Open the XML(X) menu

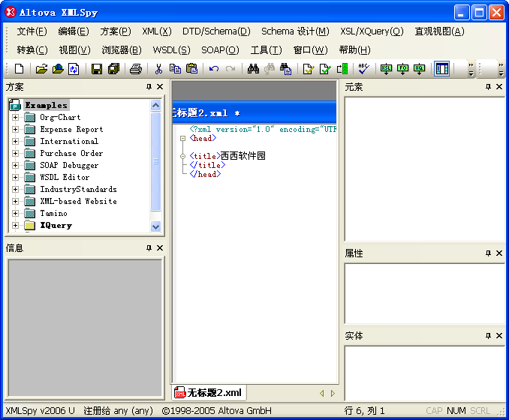click(157, 31)
